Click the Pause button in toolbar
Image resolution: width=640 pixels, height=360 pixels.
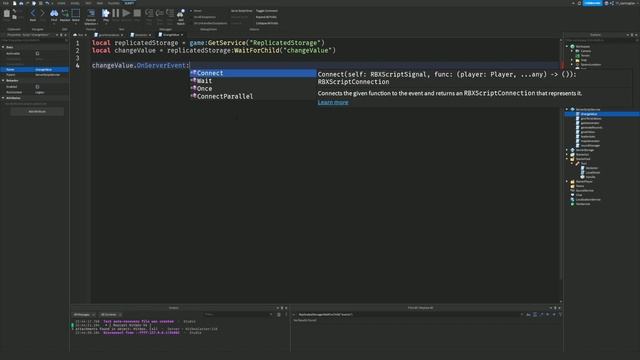pos(116,13)
